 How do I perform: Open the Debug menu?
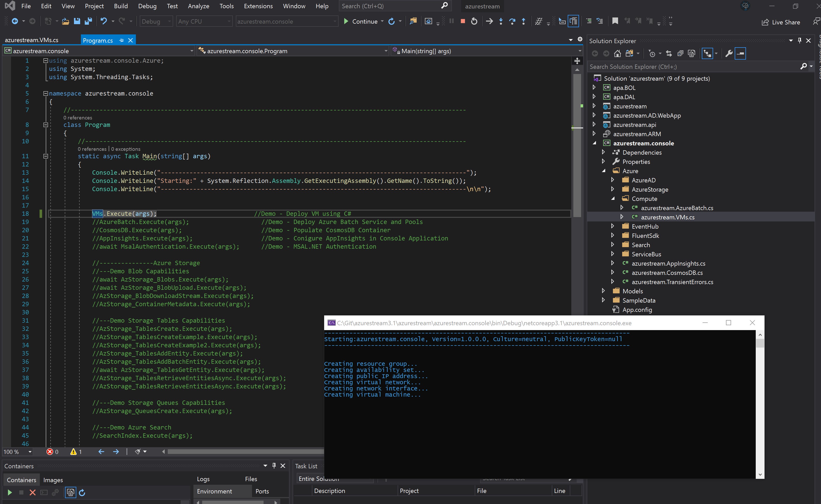[147, 6]
